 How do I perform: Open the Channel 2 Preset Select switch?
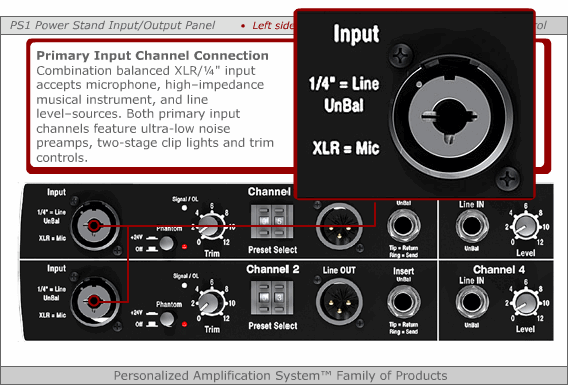272,298
